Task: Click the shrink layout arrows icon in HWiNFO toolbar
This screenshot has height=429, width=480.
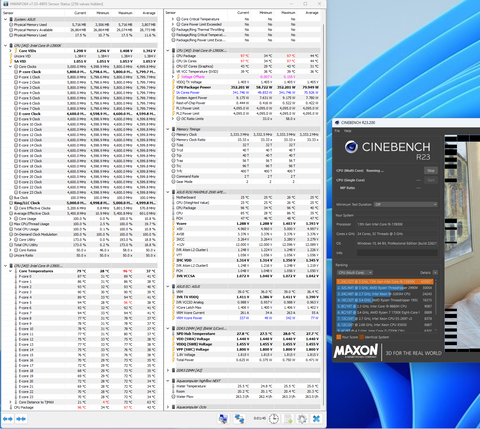Action: click(x=21, y=419)
